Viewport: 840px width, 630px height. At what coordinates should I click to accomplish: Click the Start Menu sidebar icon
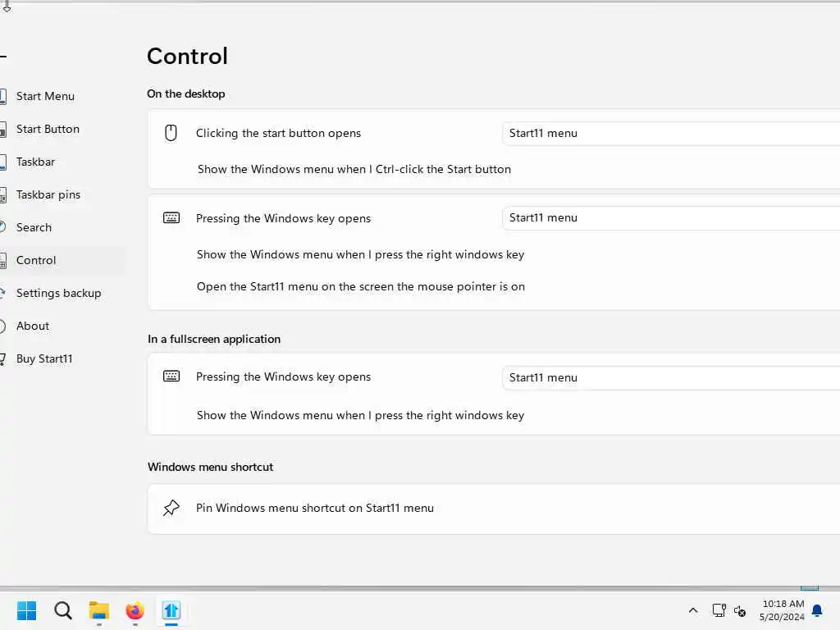click(3, 97)
